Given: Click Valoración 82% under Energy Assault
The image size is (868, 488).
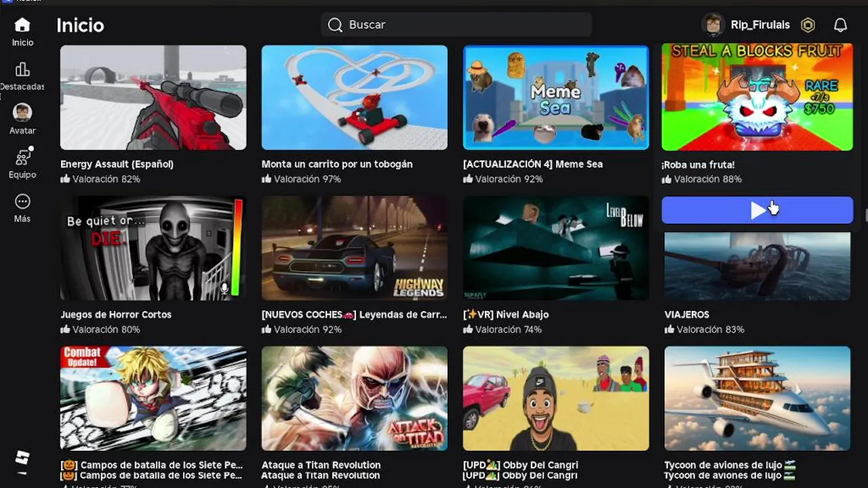Looking at the screenshot, I should coord(100,179).
